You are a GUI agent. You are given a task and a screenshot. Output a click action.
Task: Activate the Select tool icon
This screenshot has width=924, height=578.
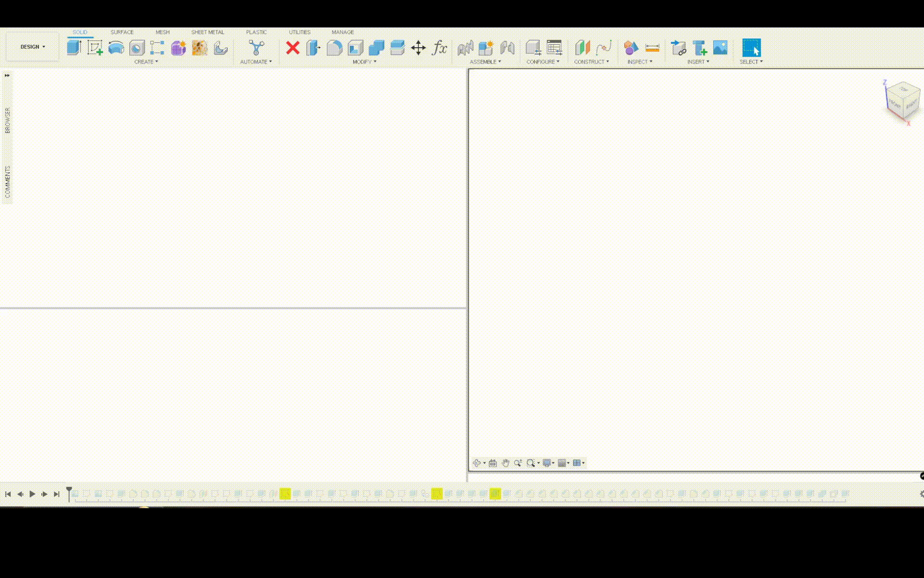[751, 48]
